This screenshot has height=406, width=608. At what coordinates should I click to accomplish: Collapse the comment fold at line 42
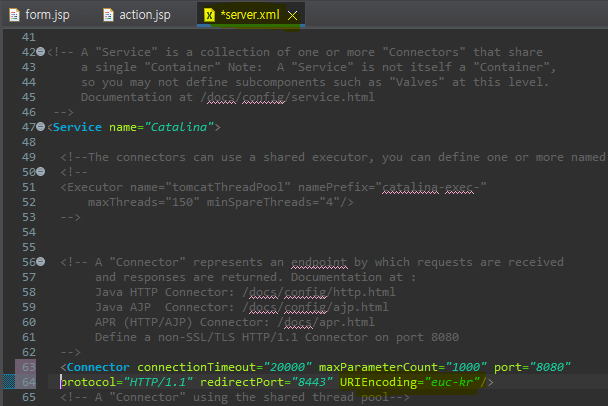point(41,52)
